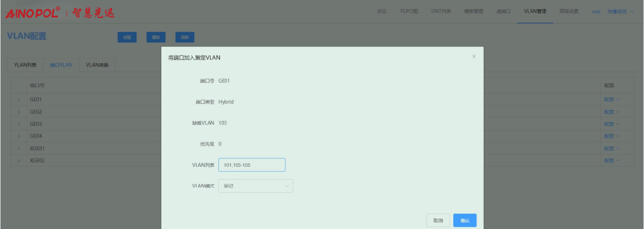
Task: Click the VLAN列表 input field
Action: pos(251,165)
